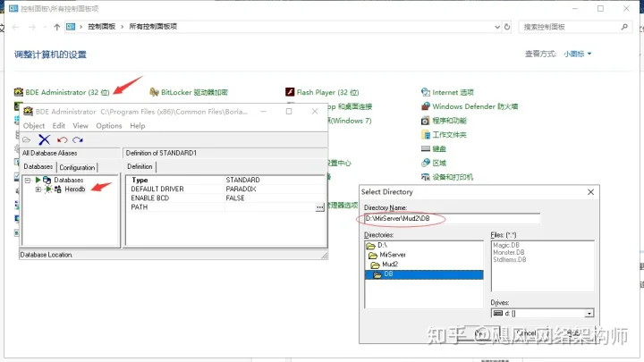The height and width of the screenshot is (362, 644).
Task: Click the blue Apply arrow toolbar icon
Action: (78, 140)
